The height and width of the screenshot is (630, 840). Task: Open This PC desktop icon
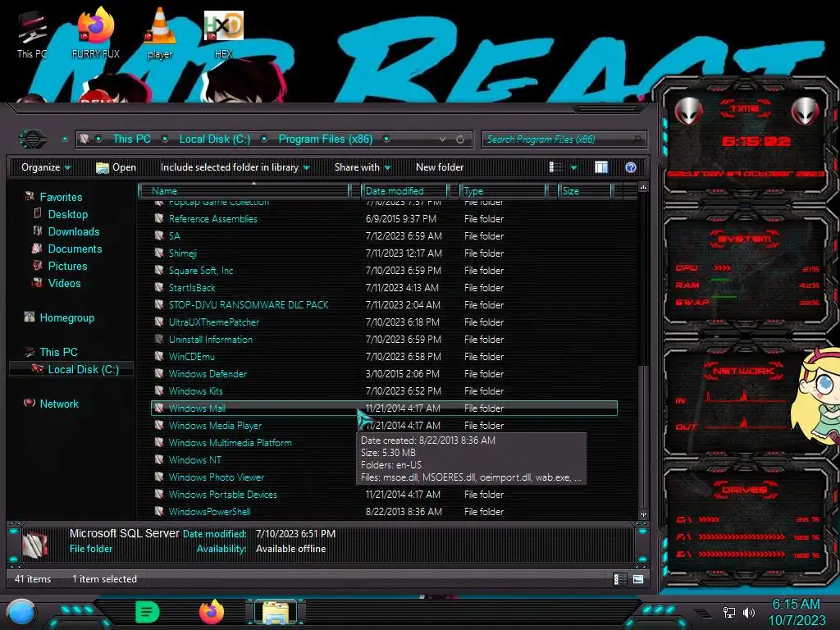point(32,34)
